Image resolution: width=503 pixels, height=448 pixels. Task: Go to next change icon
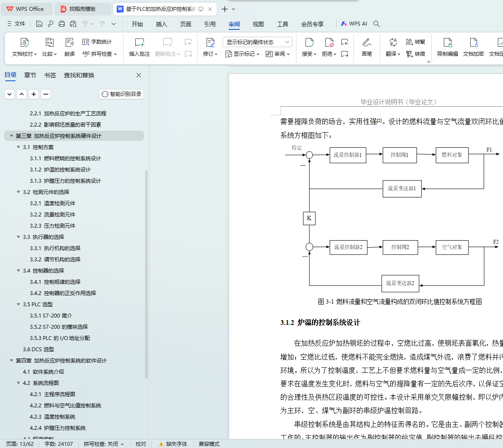[x=345, y=54]
